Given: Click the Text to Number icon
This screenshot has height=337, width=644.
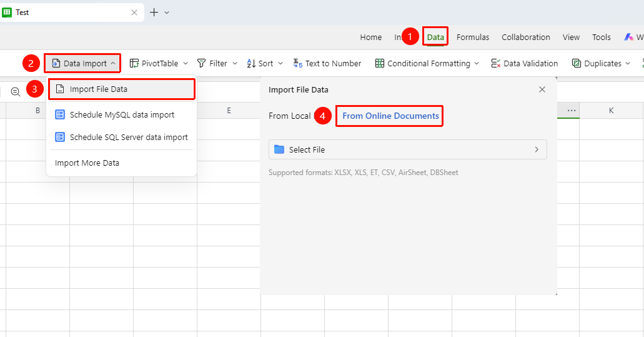Looking at the screenshot, I should point(298,63).
